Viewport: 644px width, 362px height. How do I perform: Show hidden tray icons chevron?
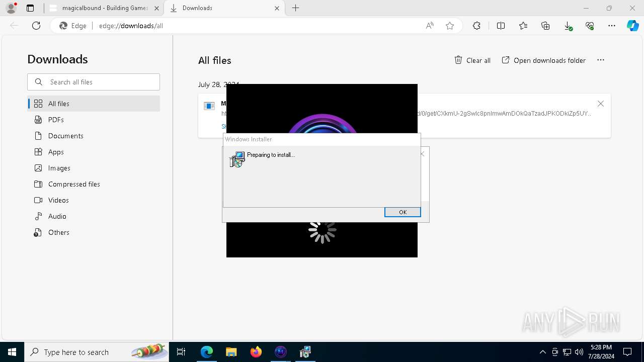tap(542, 352)
